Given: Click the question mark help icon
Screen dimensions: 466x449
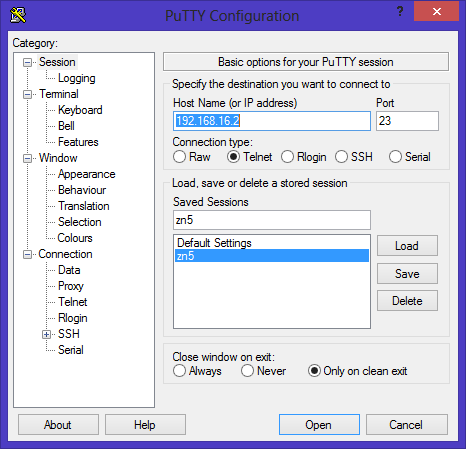Looking at the screenshot, I should 400,12.
